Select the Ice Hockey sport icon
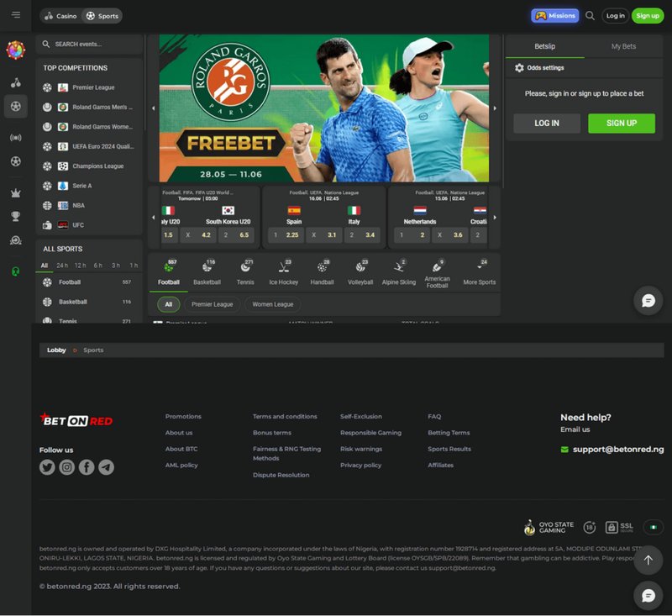This screenshot has height=616, width=672. click(282, 266)
